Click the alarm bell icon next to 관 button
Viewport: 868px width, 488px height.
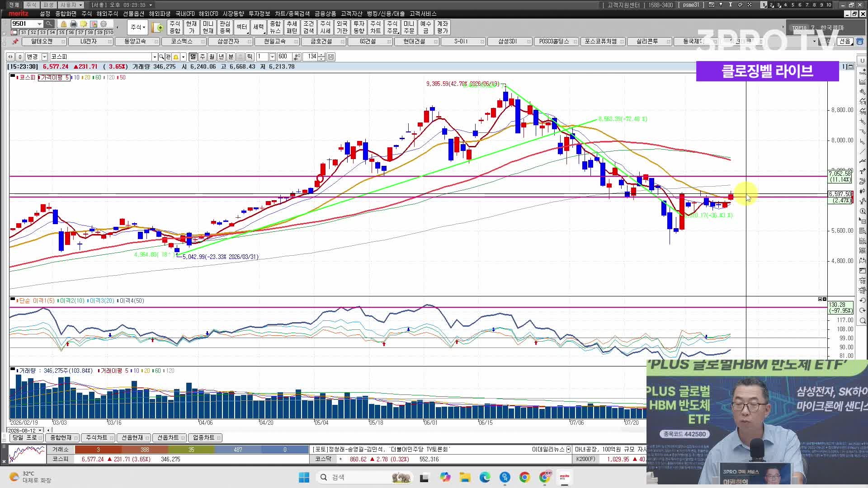pos(176,57)
